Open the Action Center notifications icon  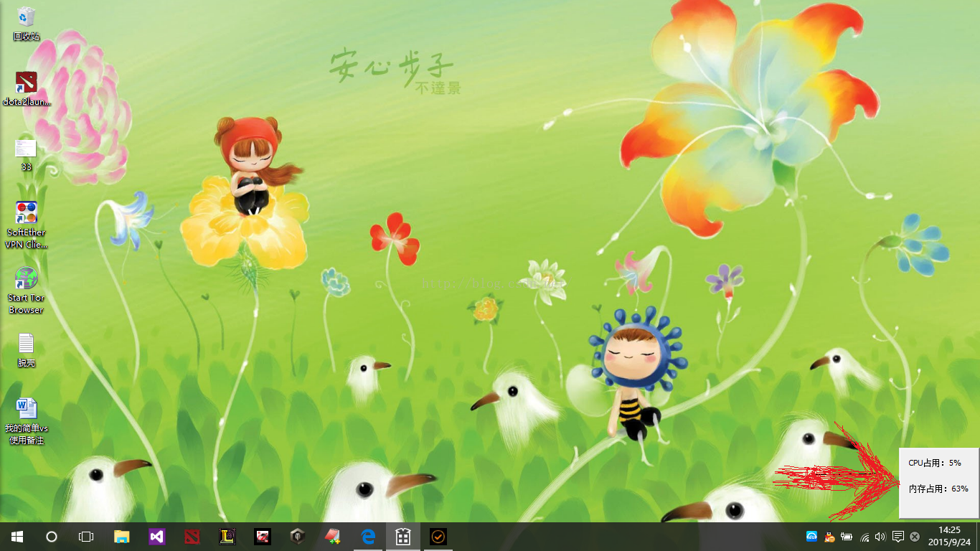(897, 537)
